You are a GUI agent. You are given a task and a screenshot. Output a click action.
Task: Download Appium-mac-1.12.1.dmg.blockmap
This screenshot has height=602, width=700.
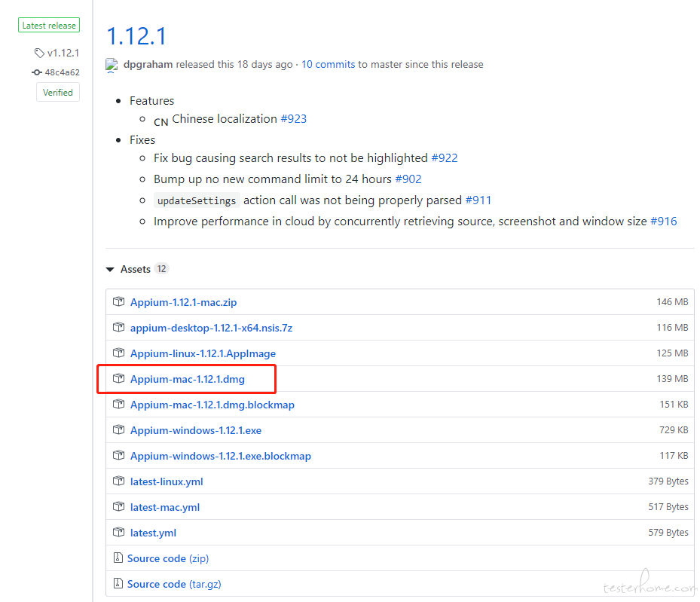pos(212,405)
